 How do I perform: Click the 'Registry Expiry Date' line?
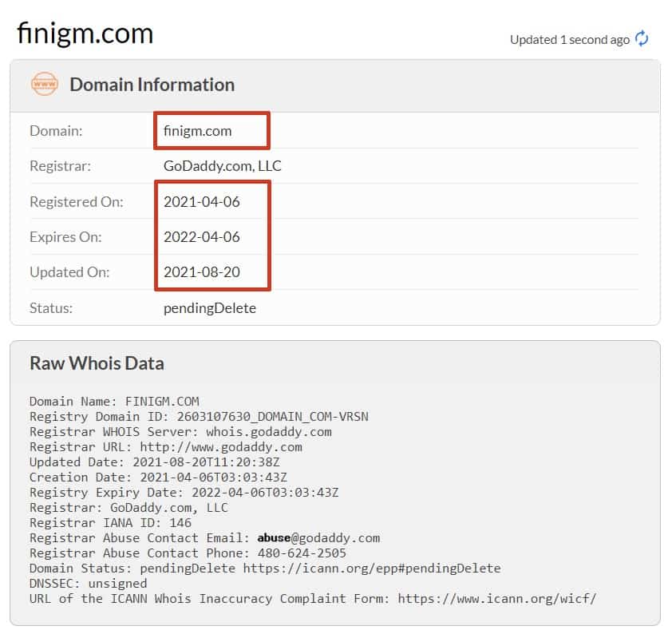pyautogui.click(x=184, y=492)
